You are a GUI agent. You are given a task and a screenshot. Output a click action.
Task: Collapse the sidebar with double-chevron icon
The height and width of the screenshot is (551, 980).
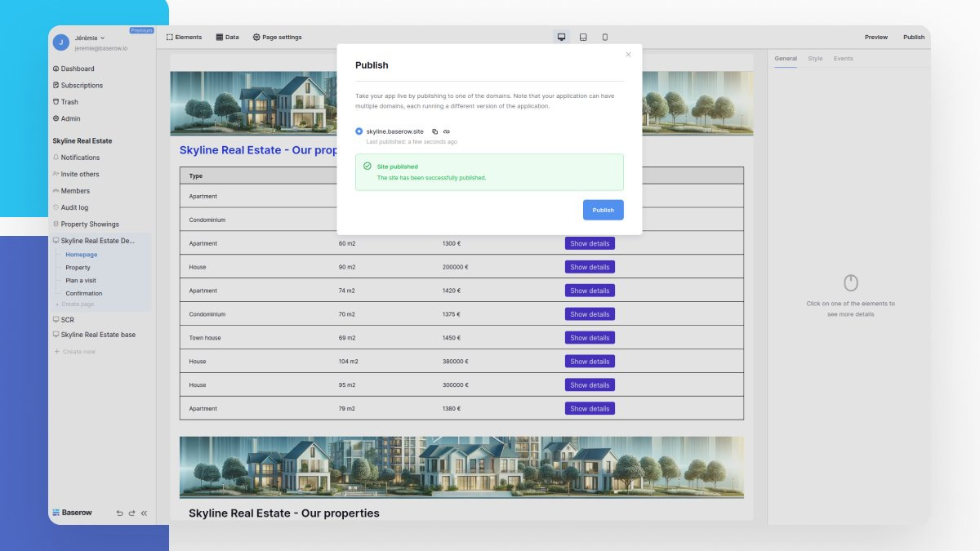pyautogui.click(x=144, y=513)
